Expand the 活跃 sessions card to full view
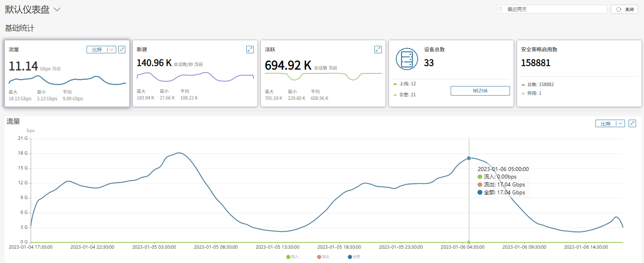644x263 pixels. 378,49
